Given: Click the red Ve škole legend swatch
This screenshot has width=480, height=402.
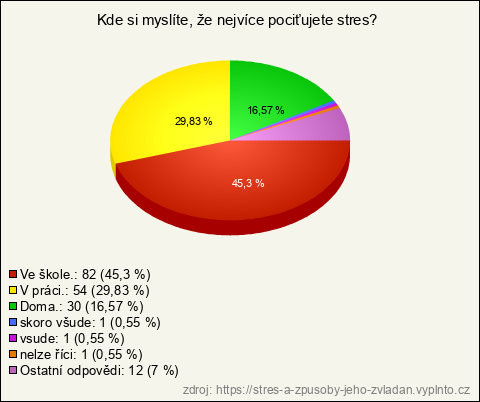Looking at the screenshot, I should point(13,274).
